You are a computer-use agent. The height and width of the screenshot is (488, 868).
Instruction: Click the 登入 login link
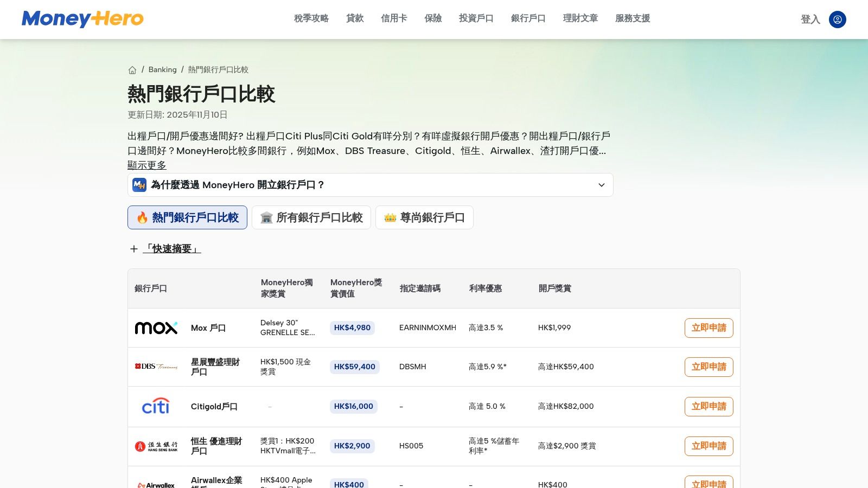click(x=810, y=20)
